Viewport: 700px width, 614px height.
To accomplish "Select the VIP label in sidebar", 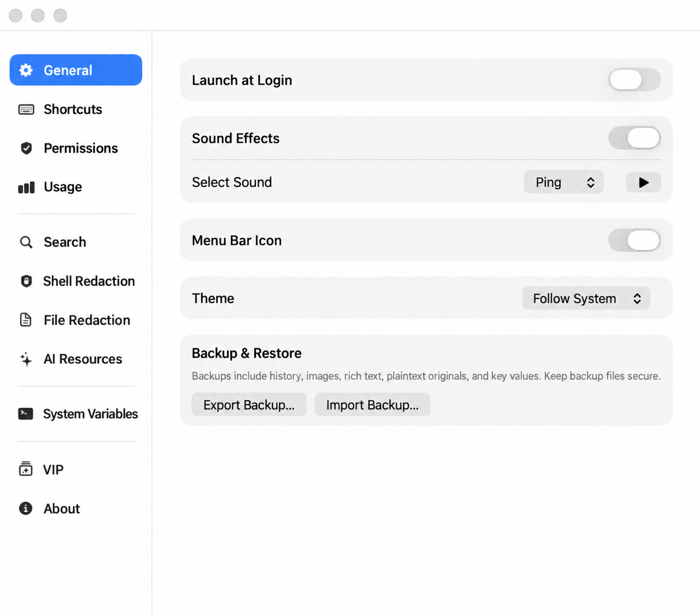I will coord(53,470).
